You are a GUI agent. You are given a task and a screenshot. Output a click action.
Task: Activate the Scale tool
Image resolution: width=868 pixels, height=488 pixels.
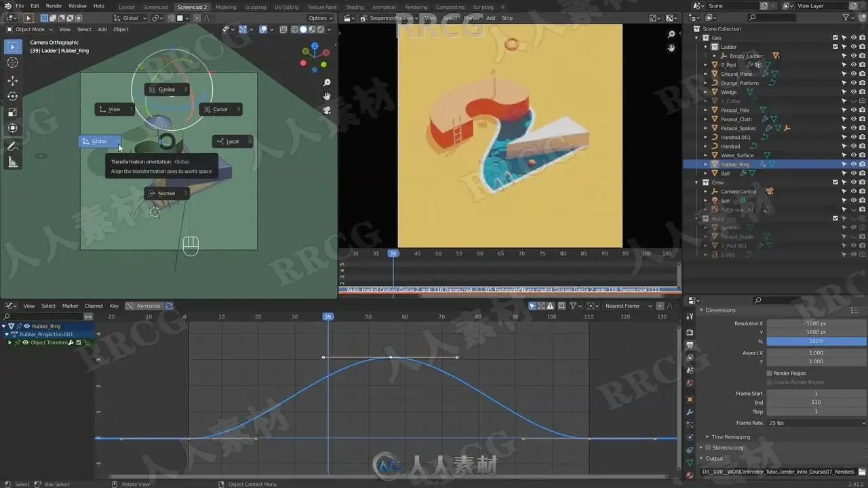(x=12, y=112)
